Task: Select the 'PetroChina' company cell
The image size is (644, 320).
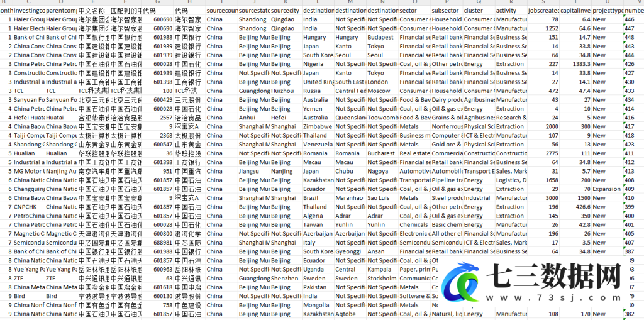Action: pyautogui.click(x=29, y=216)
